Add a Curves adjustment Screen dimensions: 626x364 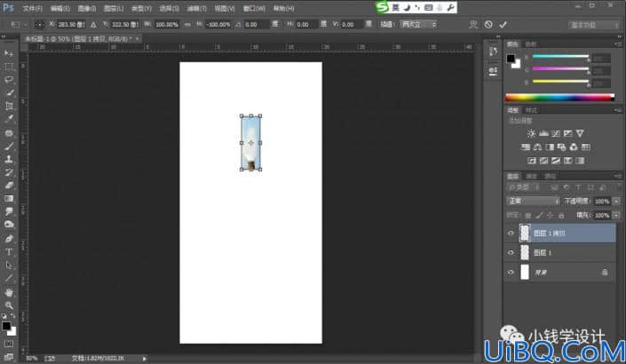point(556,133)
